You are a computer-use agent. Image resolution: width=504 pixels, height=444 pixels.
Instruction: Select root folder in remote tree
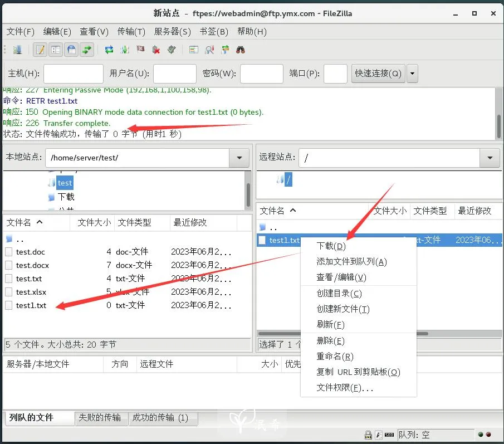[x=288, y=179]
